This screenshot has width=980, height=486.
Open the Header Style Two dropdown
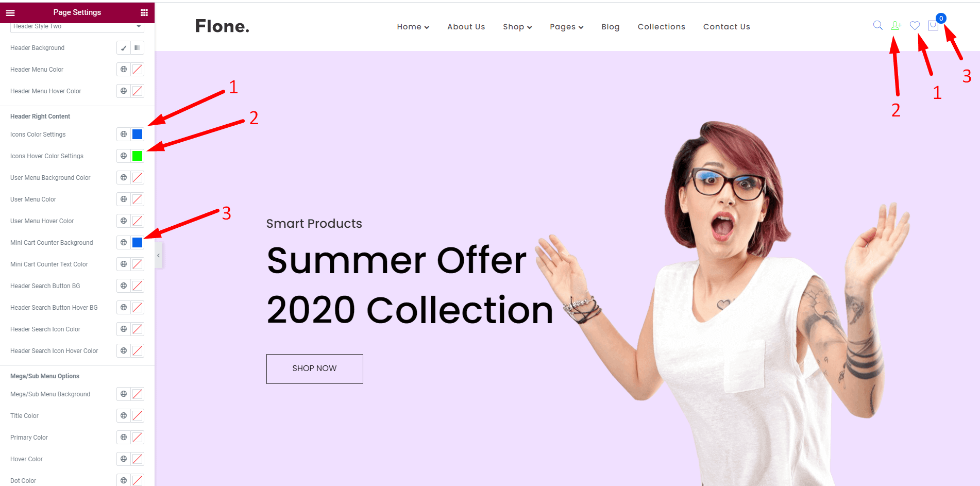(x=77, y=27)
